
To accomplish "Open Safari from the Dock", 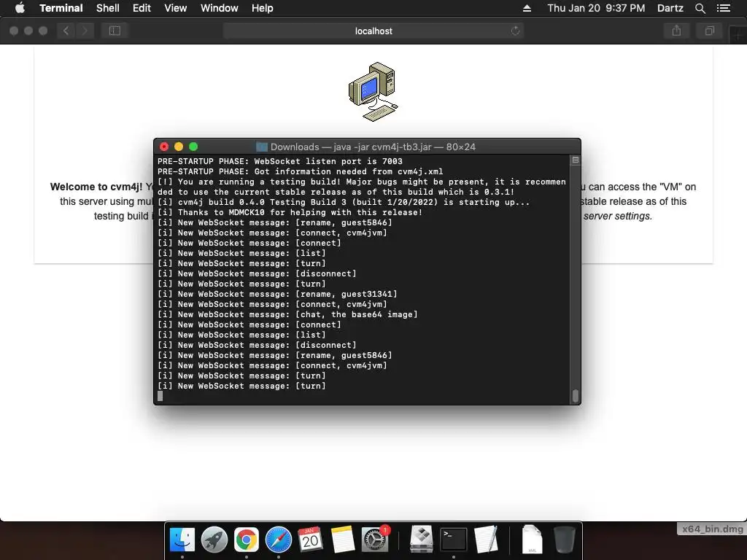I will [x=278, y=540].
